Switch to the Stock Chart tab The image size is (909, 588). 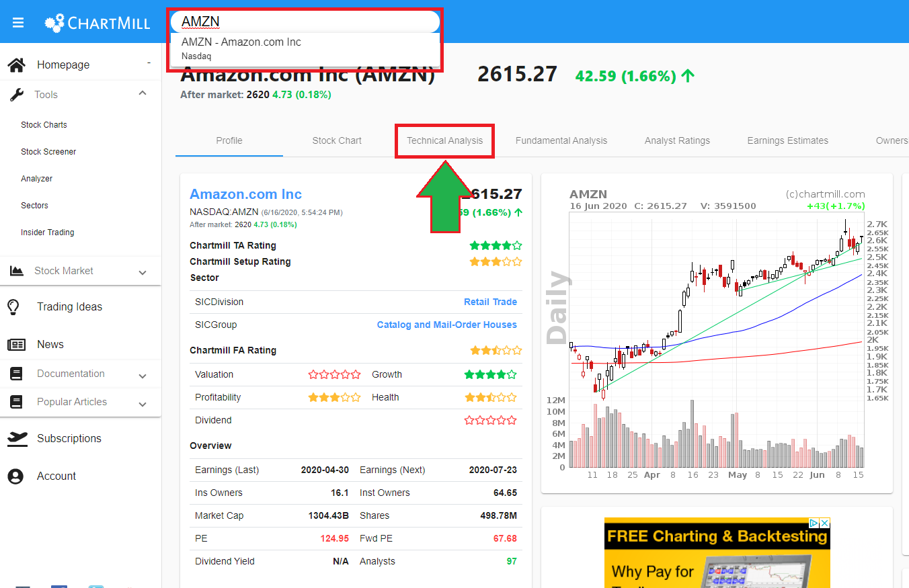[x=337, y=140]
